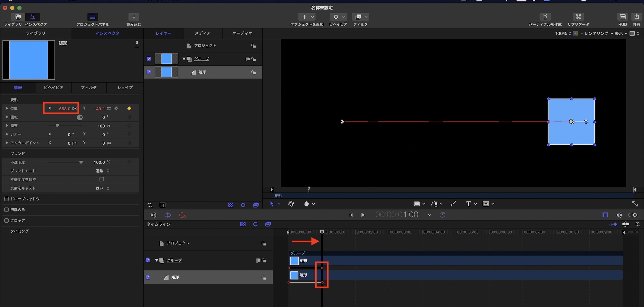Image resolution: width=644 pixels, height=307 pixels.
Task: Click the Position X value field
Action: (64, 109)
